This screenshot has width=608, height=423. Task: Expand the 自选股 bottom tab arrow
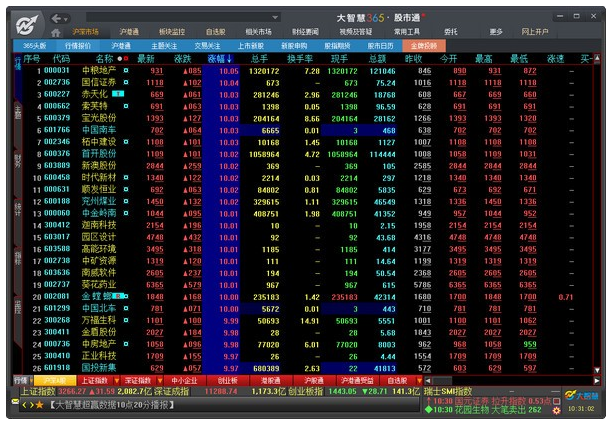[419, 381]
